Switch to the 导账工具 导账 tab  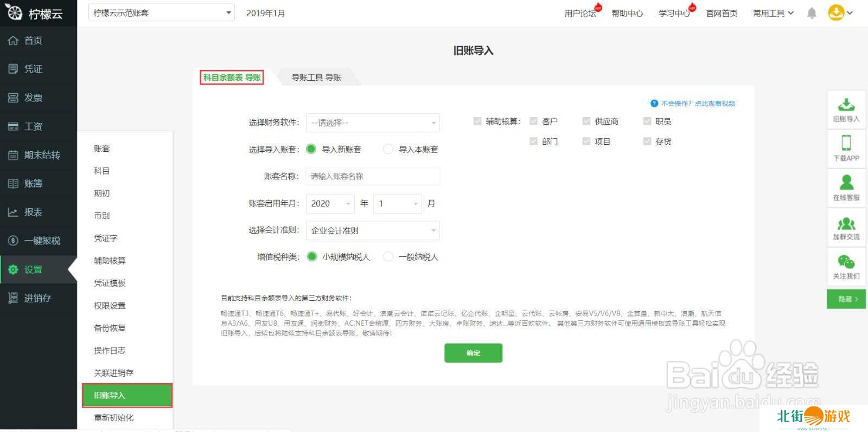click(316, 78)
